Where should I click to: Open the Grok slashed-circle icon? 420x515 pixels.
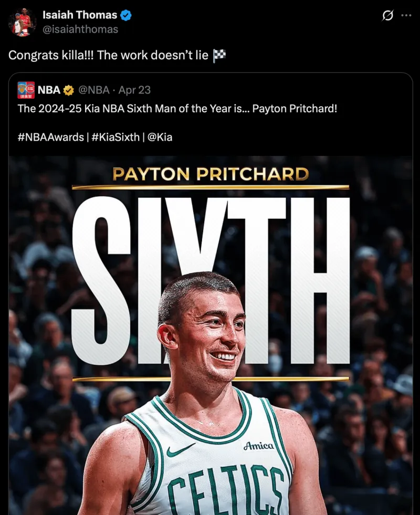click(387, 15)
